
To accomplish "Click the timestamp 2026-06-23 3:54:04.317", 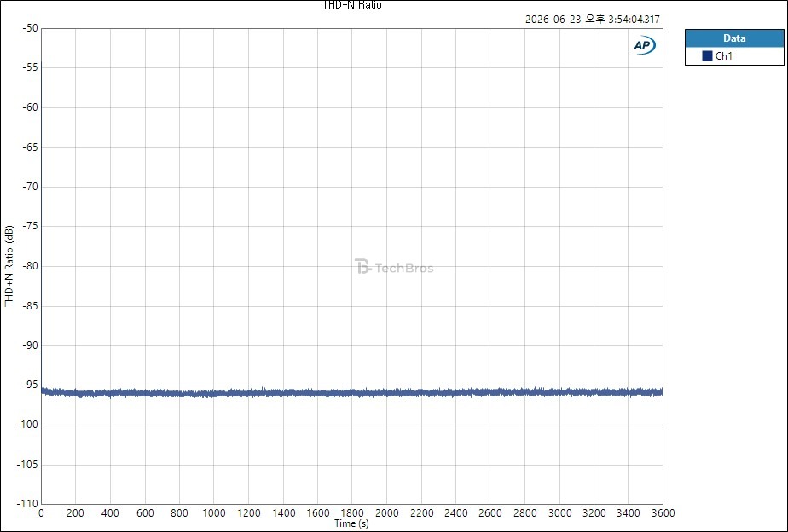I will (x=593, y=19).
